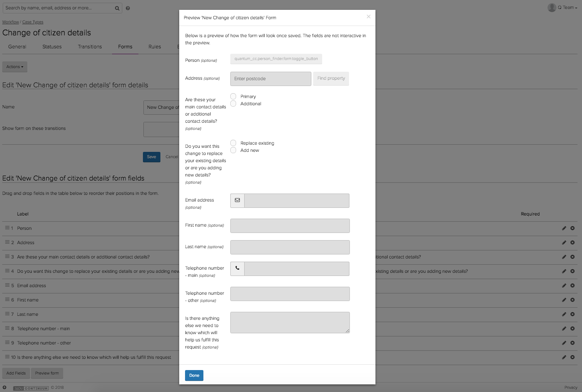
Task: Click the Find property button
Action: pos(331,78)
